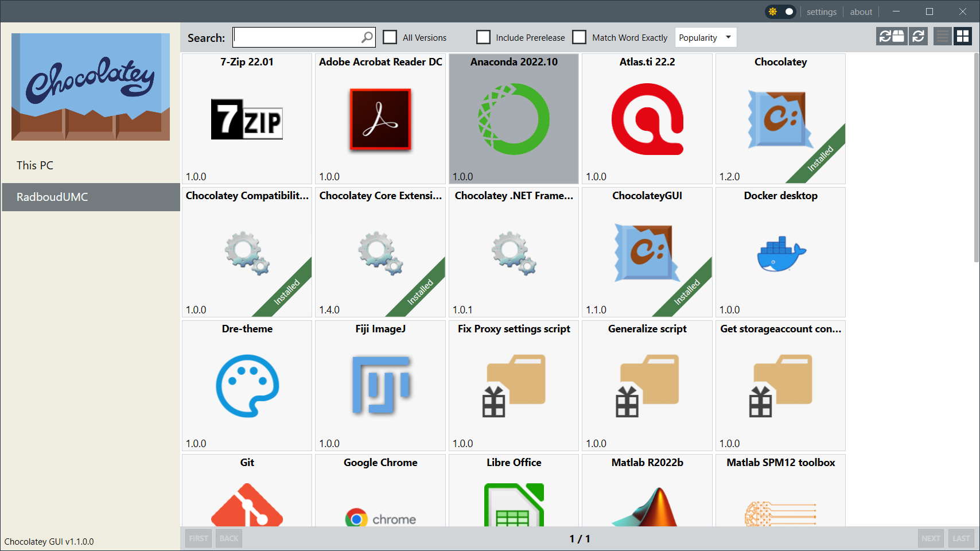Click the Matlab R2022b package icon
The height and width of the screenshot is (551, 980).
pyautogui.click(x=647, y=506)
